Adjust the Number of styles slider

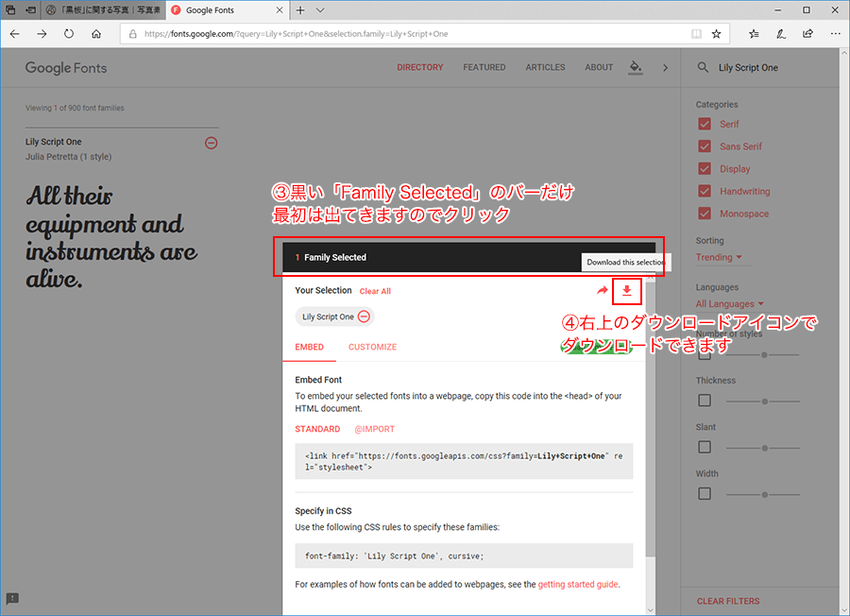click(x=763, y=355)
